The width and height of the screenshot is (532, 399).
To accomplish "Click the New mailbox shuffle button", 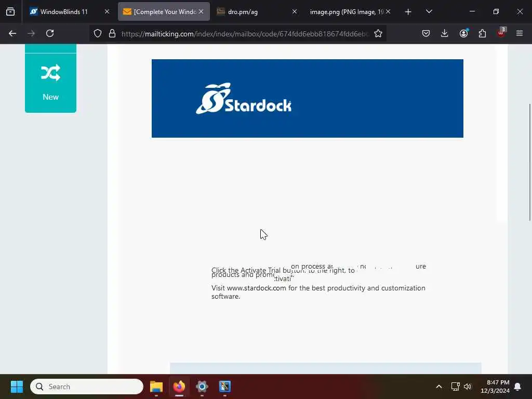I will click(50, 83).
